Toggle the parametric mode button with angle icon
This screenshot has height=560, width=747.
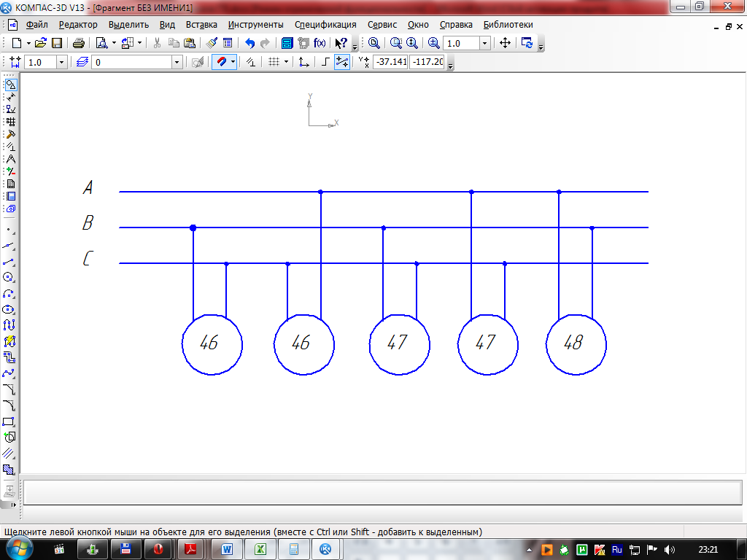[251, 62]
